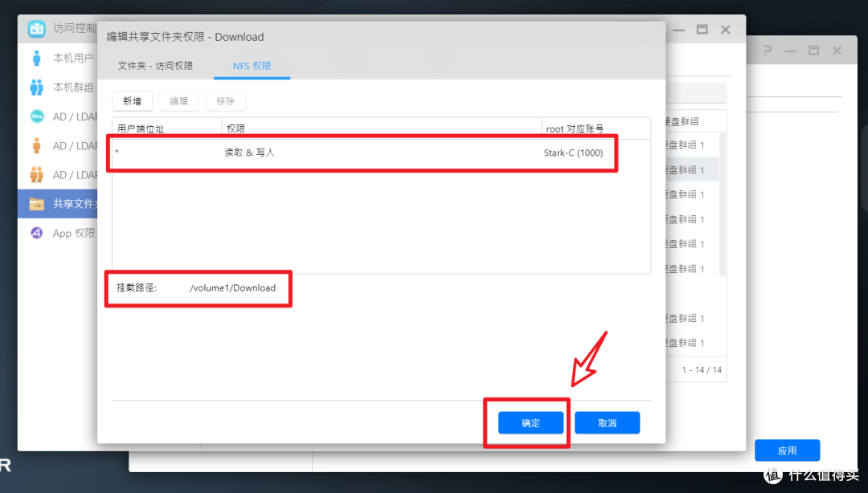This screenshot has height=493, width=868.
Task: Select the NFS 权限 tab
Action: click(x=252, y=66)
